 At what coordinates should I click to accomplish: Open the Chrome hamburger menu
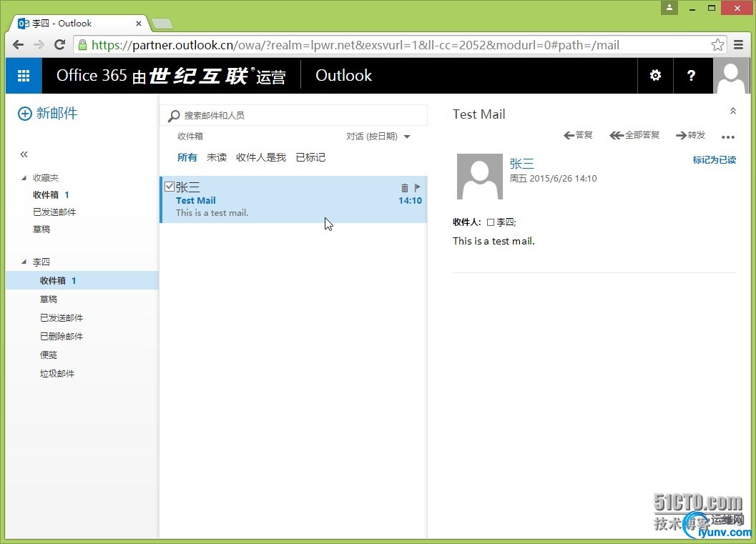tap(738, 45)
